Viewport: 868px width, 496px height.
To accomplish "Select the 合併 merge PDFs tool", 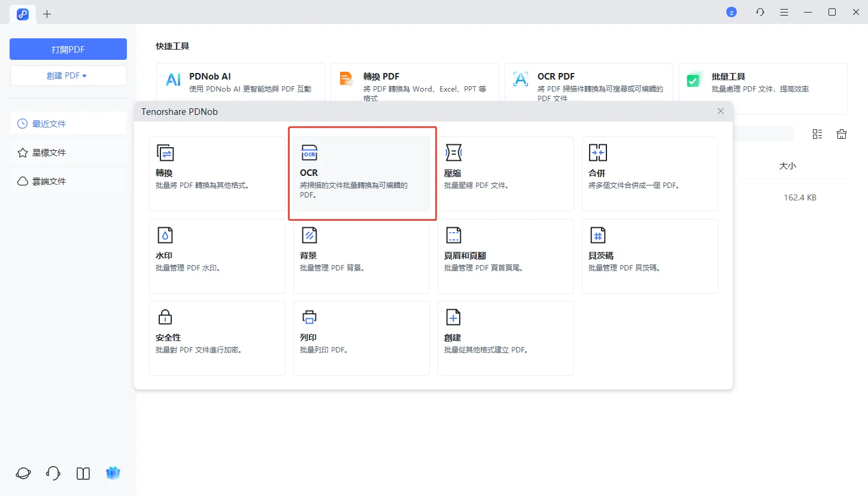I will click(x=650, y=174).
